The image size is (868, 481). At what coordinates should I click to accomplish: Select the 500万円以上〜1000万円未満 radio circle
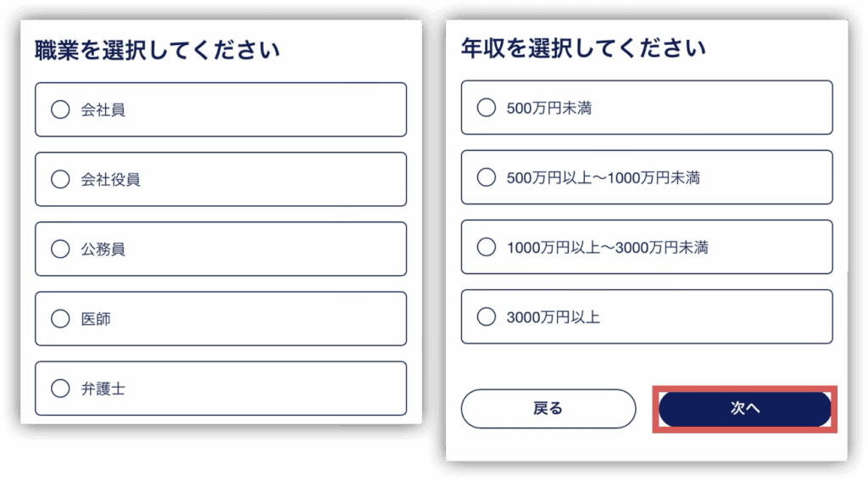pos(487,177)
